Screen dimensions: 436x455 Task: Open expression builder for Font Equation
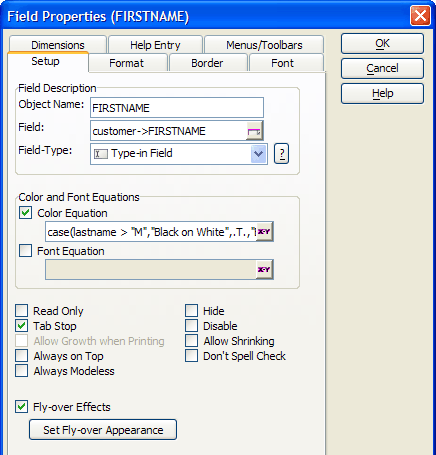(264, 269)
